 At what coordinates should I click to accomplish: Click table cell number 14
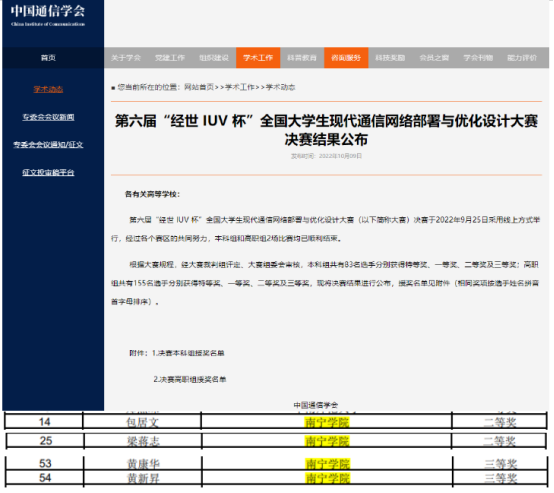(45, 422)
